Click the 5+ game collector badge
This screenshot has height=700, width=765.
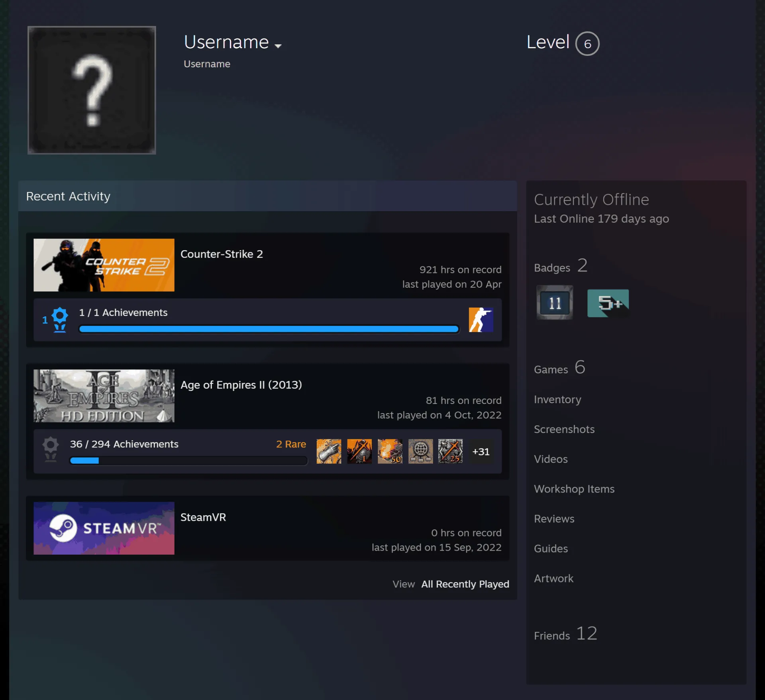[x=608, y=303]
